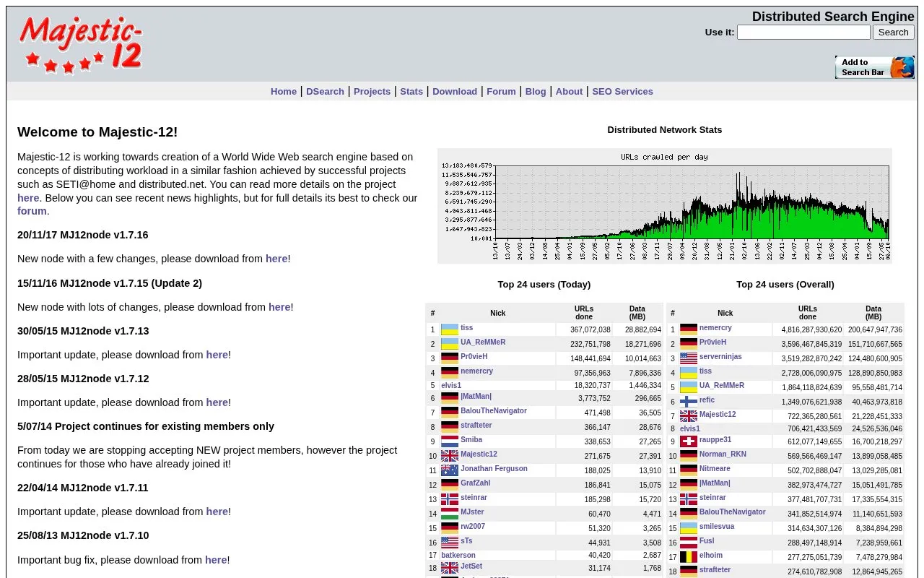924x578 pixels.
Task: Open the Stats page from navigation
Action: tap(411, 92)
